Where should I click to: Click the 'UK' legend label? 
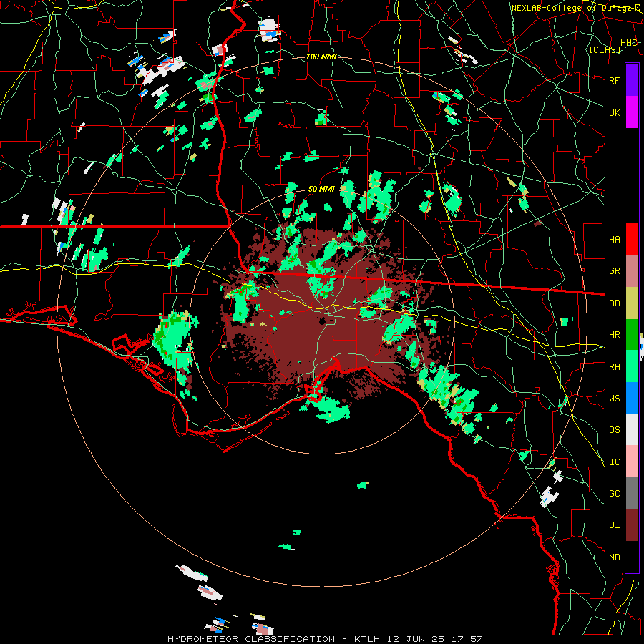point(614,112)
